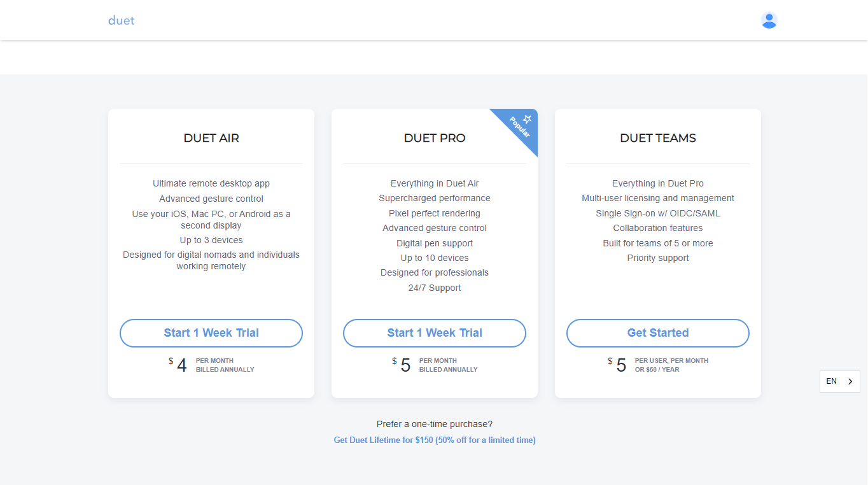Image resolution: width=868 pixels, height=485 pixels.
Task: Start 1 Week Trial for Duet Pro
Action: 435,333
